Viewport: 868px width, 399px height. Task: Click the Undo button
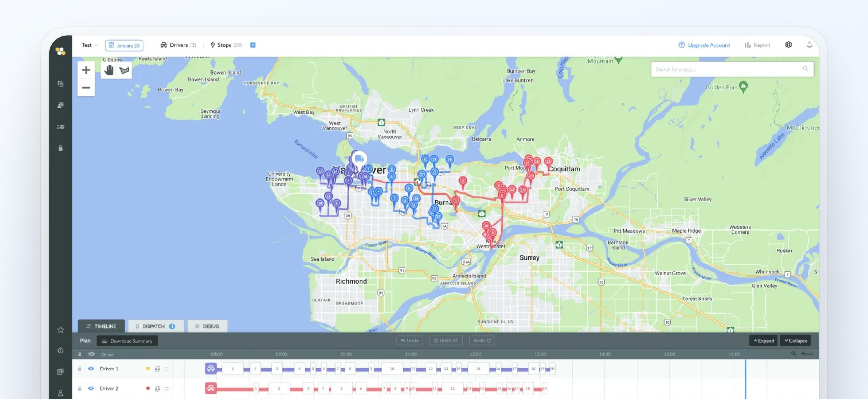pos(409,341)
